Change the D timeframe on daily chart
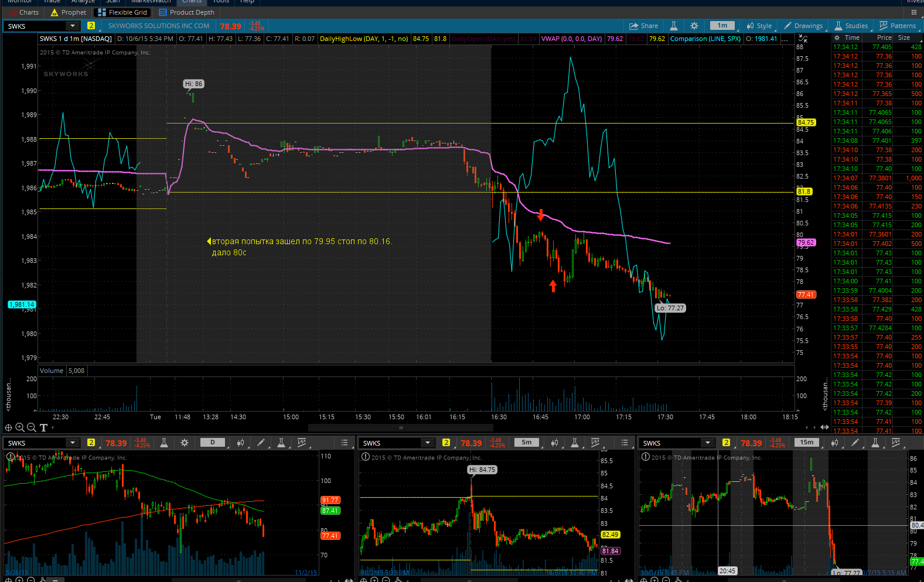924x582 pixels. [x=213, y=443]
